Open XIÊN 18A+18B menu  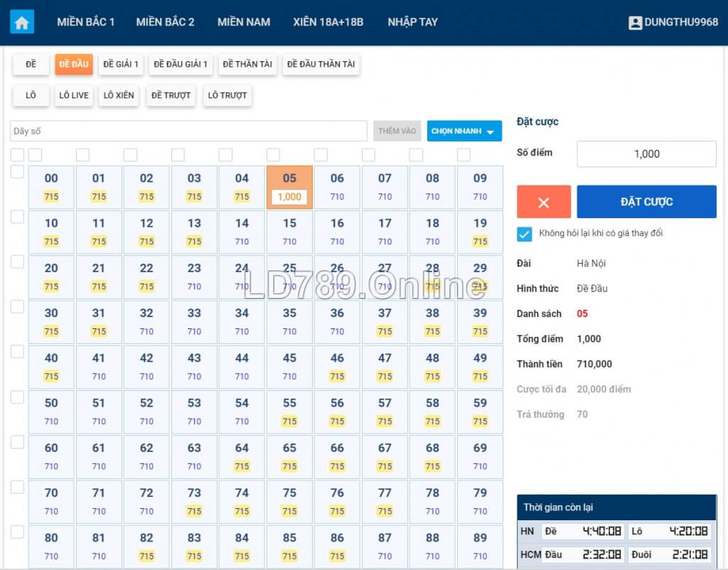[328, 22]
